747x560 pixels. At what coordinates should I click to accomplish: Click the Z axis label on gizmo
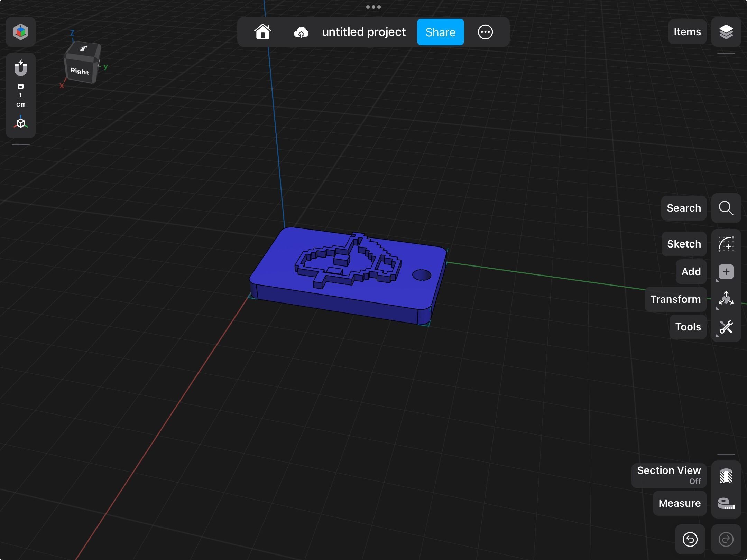click(x=72, y=33)
